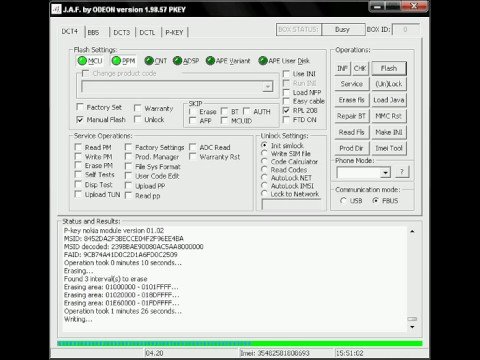Viewport: 480px width, 360px height.
Task: Switch to the DCT3 tab
Action: tap(122, 32)
